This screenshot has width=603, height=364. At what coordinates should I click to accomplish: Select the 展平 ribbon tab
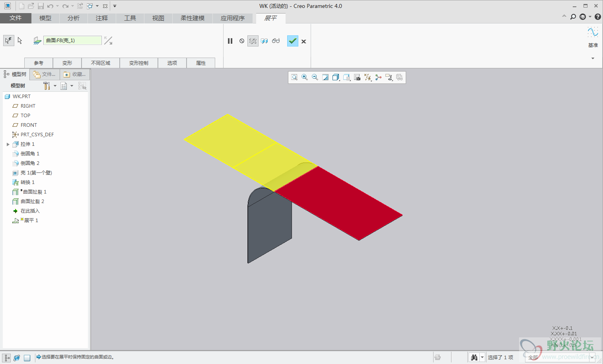270,18
